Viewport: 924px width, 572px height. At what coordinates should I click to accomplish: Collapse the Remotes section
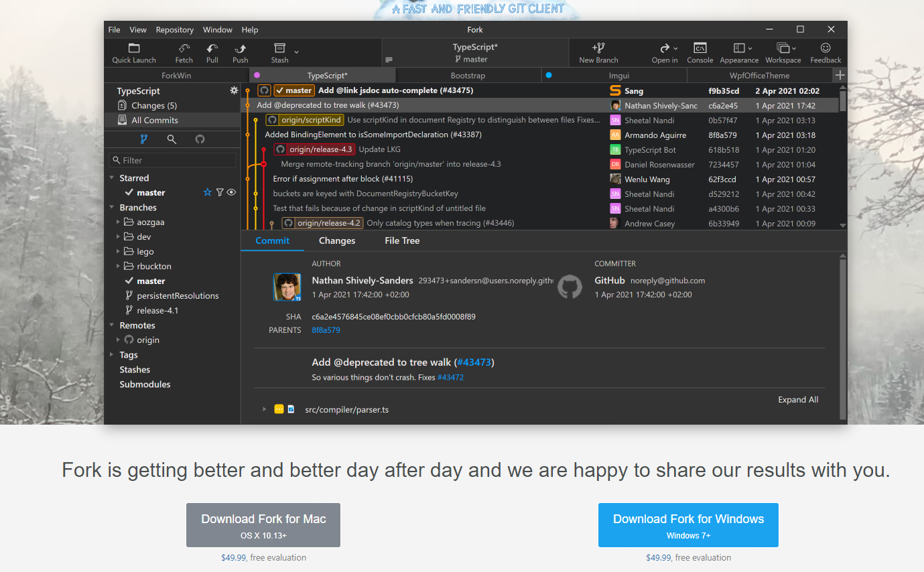[112, 326]
